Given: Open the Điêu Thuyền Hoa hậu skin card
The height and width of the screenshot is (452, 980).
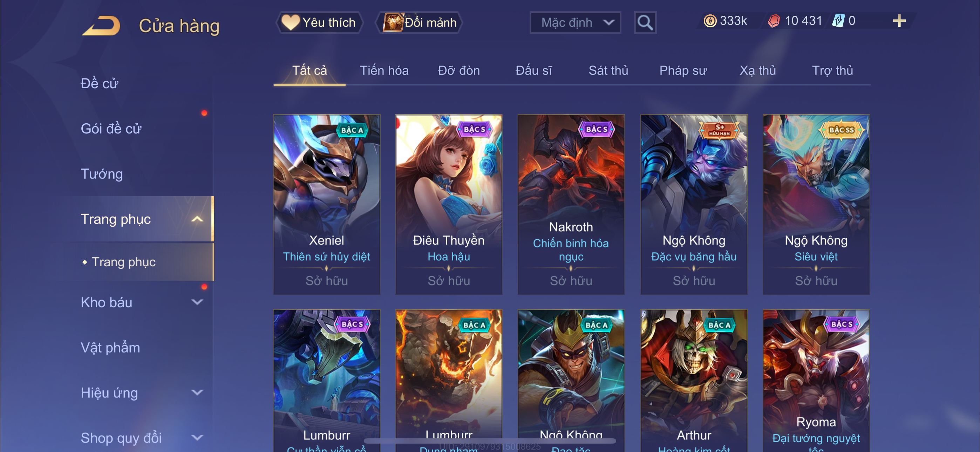Looking at the screenshot, I should click(x=449, y=204).
